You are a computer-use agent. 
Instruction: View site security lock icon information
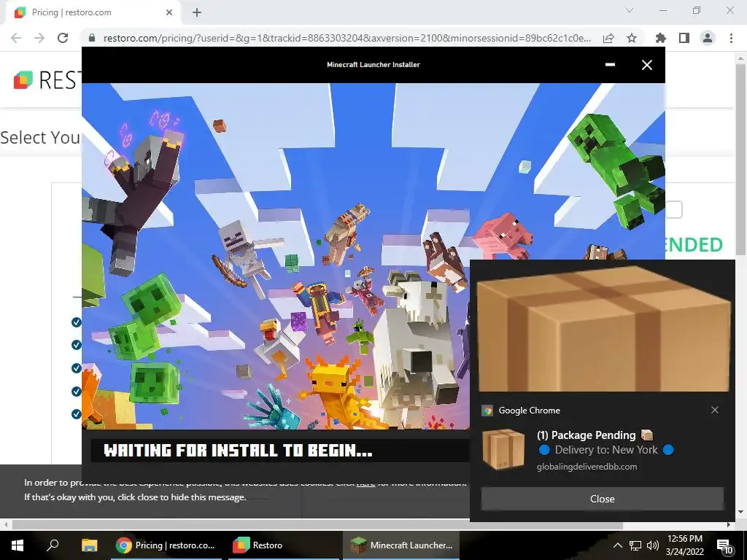92,38
